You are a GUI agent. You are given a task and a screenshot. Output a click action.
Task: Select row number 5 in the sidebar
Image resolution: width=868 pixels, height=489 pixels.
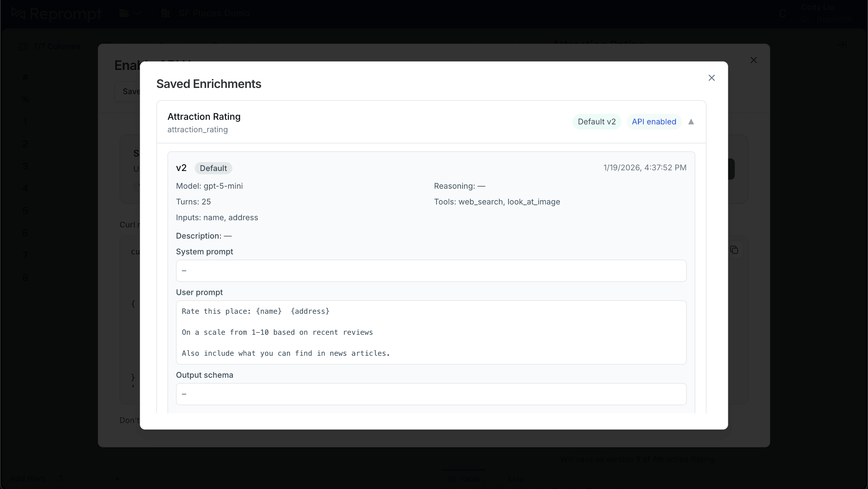click(25, 210)
